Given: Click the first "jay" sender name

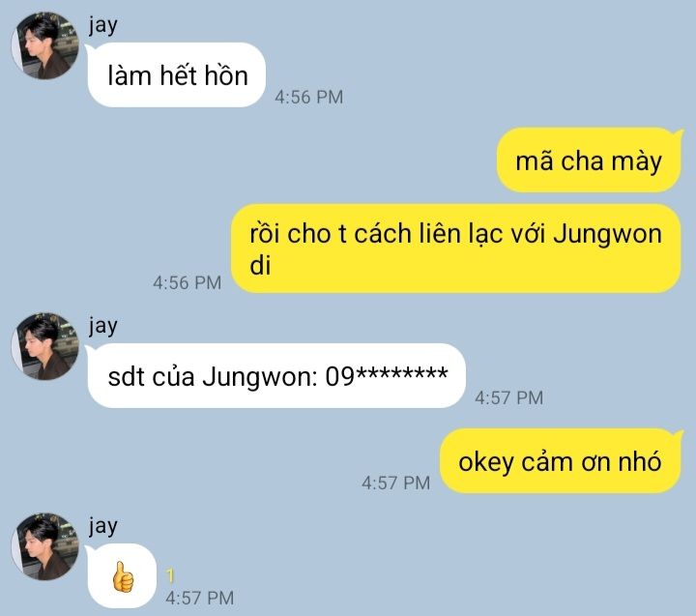Looking at the screenshot, I should [103, 26].
